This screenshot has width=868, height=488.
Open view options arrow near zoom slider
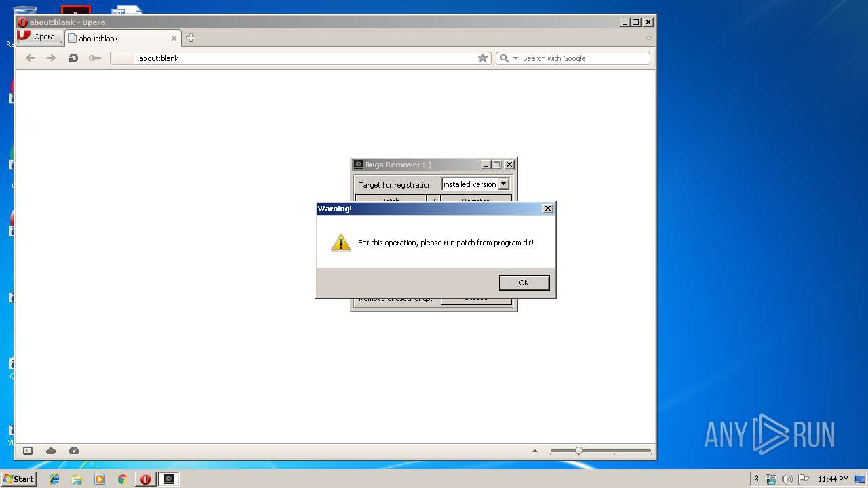pos(535,451)
